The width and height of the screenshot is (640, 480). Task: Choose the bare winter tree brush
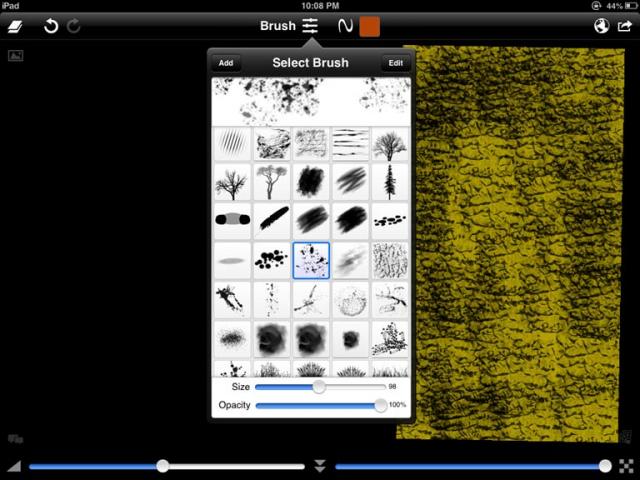pos(231,182)
